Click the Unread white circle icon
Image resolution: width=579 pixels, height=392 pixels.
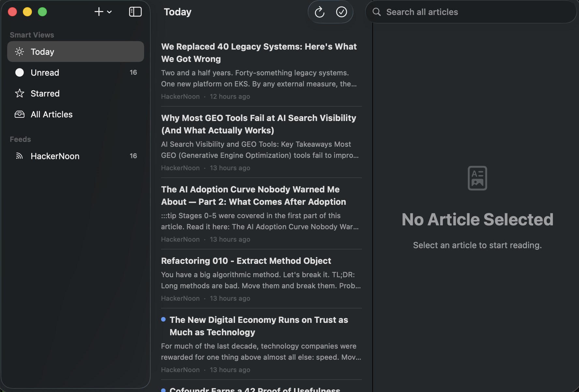tap(20, 72)
